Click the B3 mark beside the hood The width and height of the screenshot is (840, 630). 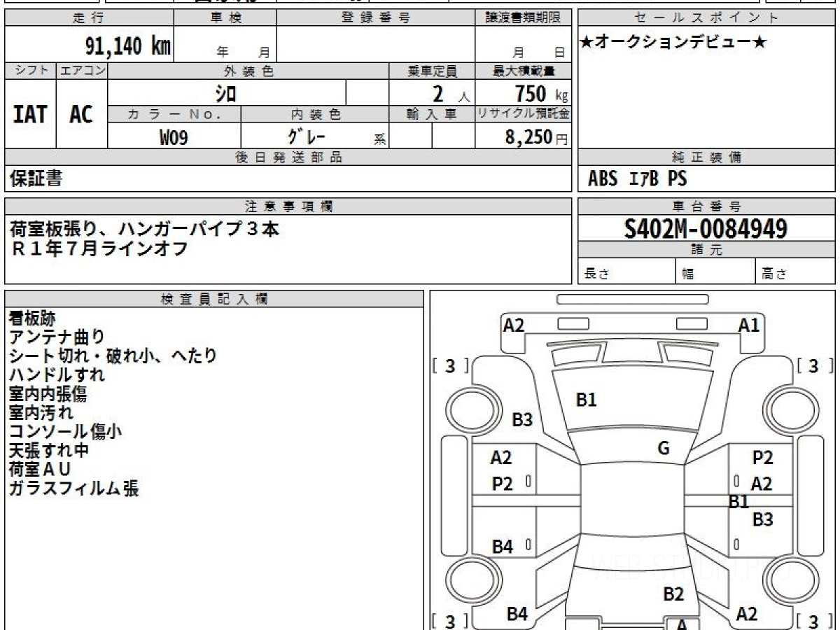coord(522,420)
